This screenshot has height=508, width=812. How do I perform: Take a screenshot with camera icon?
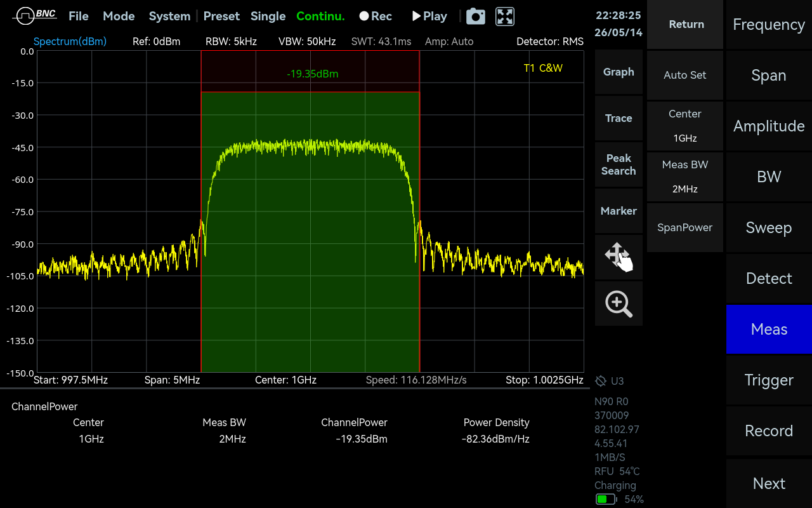[476, 17]
